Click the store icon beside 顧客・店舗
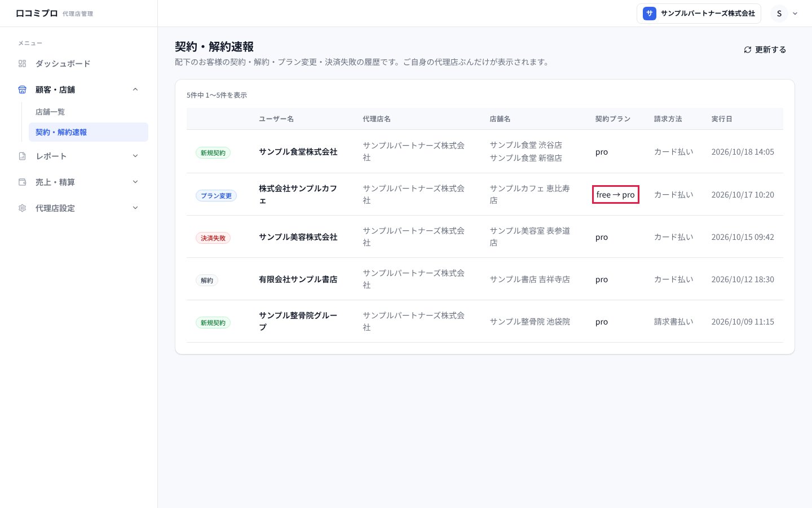Image resolution: width=812 pixels, height=508 pixels. pyautogui.click(x=23, y=90)
